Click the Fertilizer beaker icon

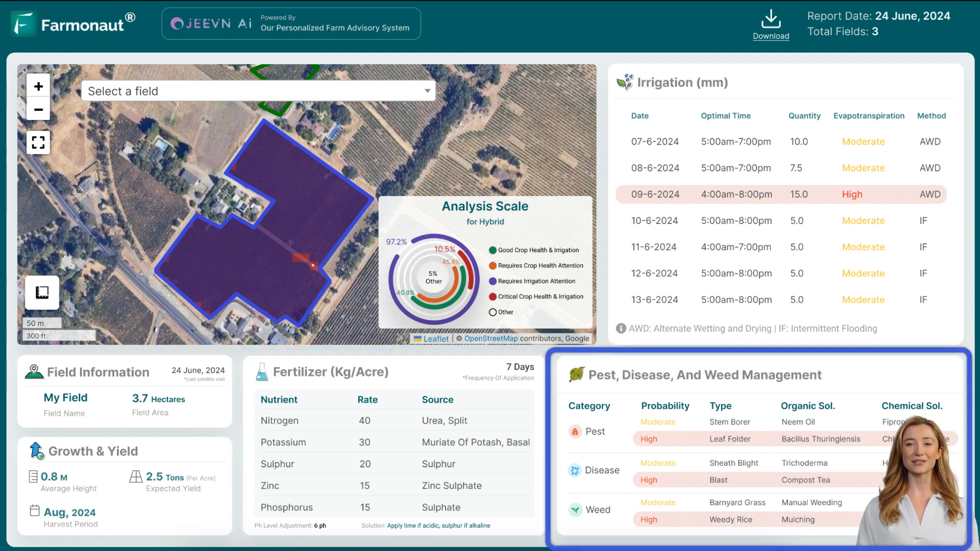click(261, 371)
